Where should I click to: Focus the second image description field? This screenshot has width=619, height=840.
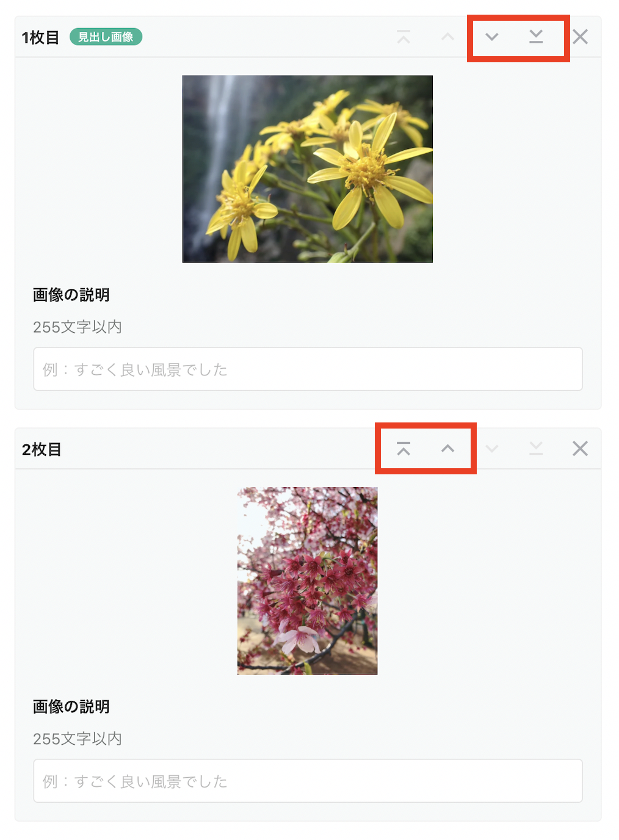coord(308,781)
